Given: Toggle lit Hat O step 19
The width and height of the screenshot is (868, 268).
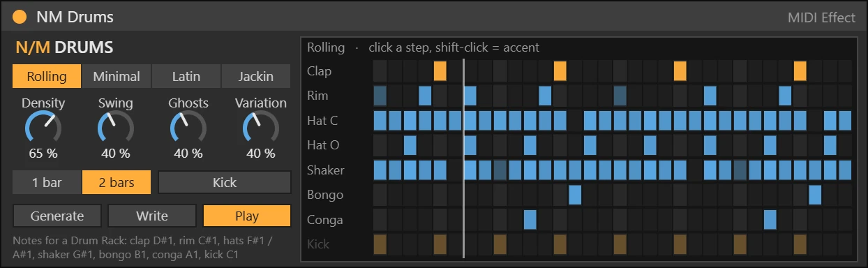Looking at the screenshot, I should [x=650, y=145].
